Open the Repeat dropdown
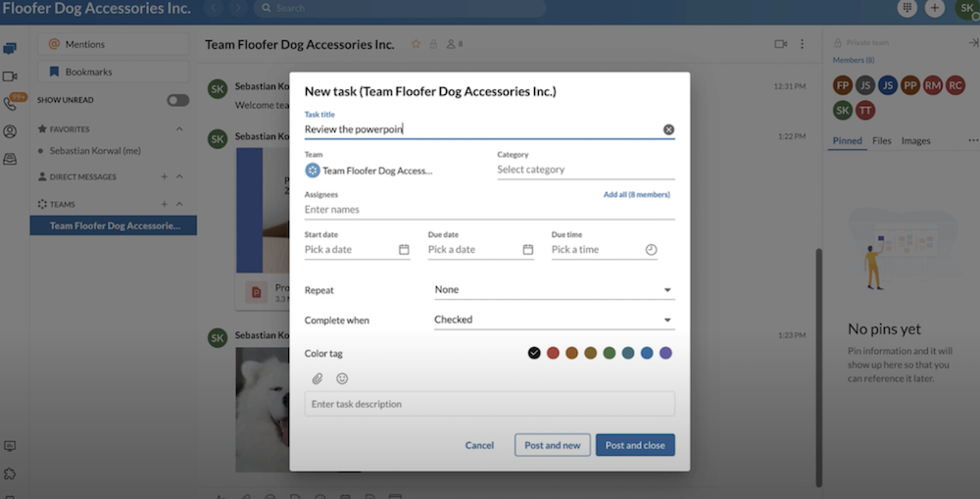 point(554,289)
